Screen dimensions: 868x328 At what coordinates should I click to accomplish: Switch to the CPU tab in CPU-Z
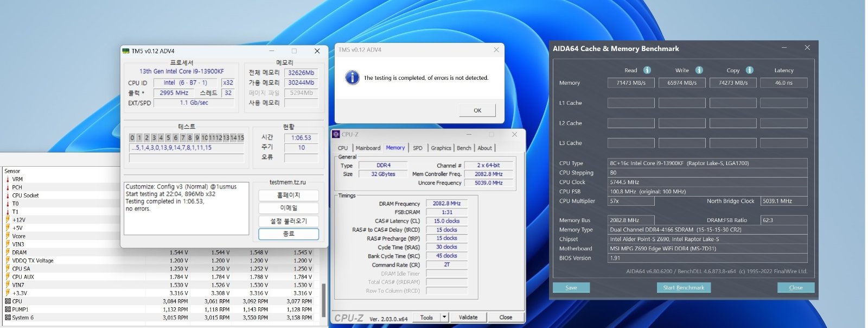tap(343, 148)
